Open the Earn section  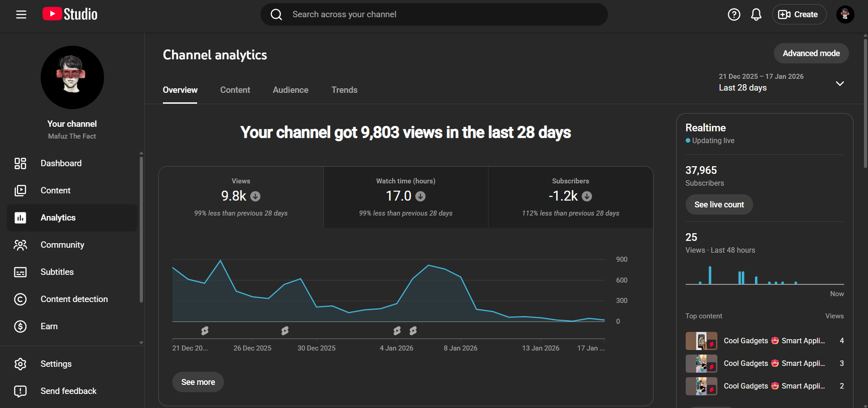coord(49,326)
